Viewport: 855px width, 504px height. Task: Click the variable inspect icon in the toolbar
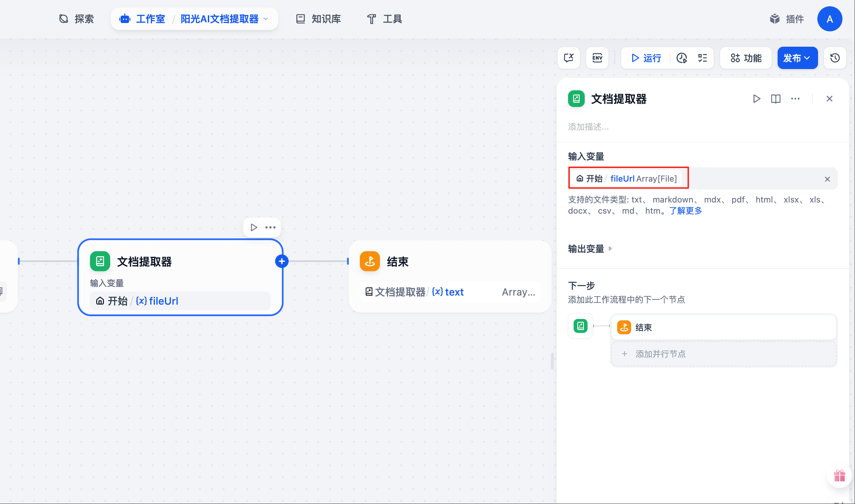tap(569, 58)
